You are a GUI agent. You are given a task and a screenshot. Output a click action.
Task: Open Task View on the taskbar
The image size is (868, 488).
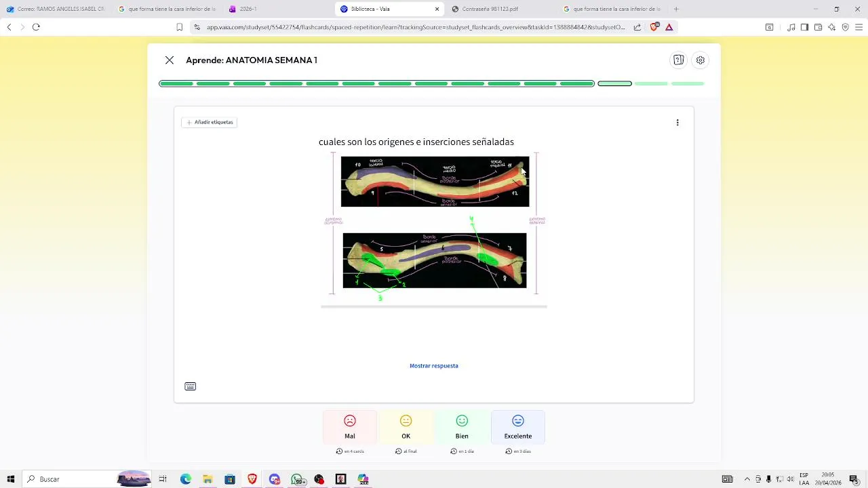(163, 479)
